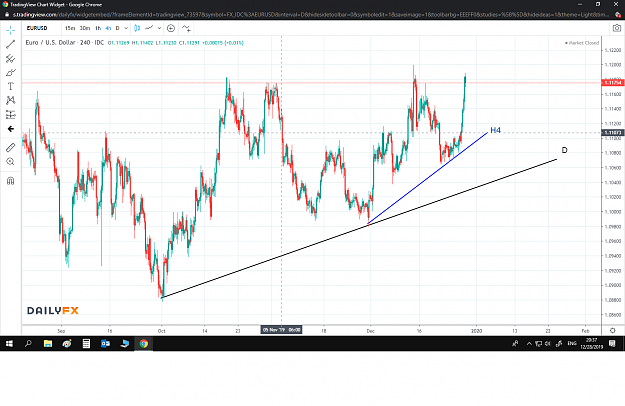Show hidden system tray icons
This screenshot has height=406, width=625.
tap(529, 343)
